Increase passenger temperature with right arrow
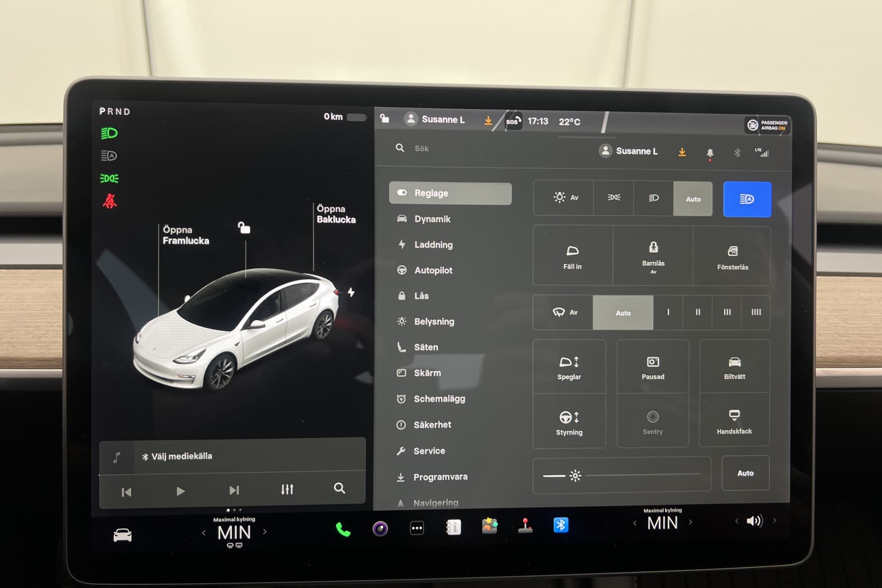 point(690,522)
